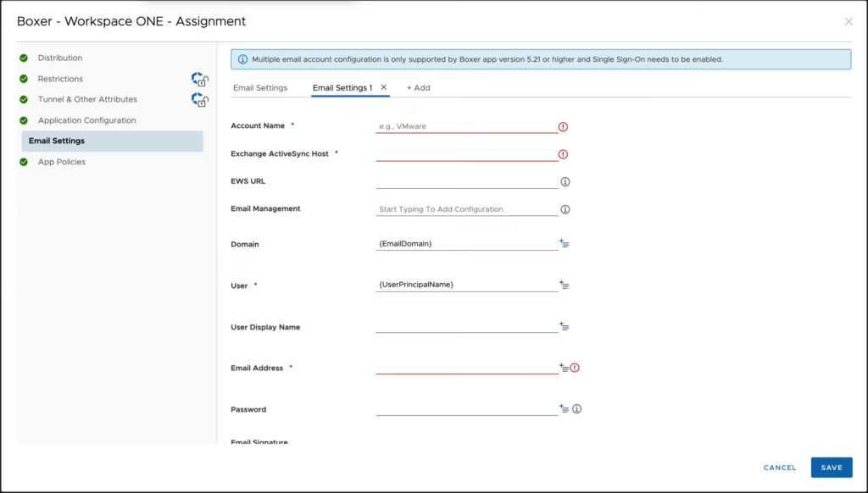Close the Email Settings 1 tab
This screenshot has height=493, width=868.
(x=384, y=87)
